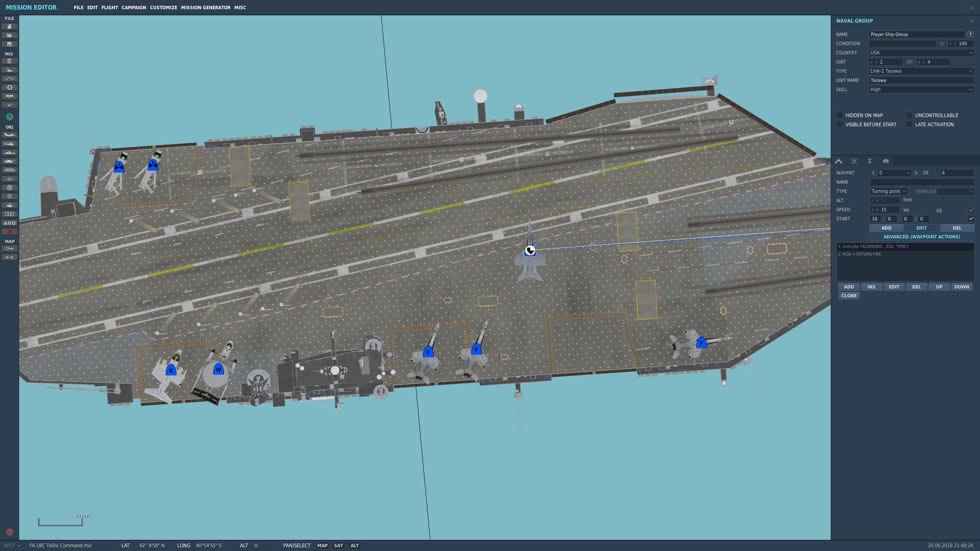Image resolution: width=980 pixels, height=551 pixels.
Task: Click the INS action button
Action: point(871,287)
